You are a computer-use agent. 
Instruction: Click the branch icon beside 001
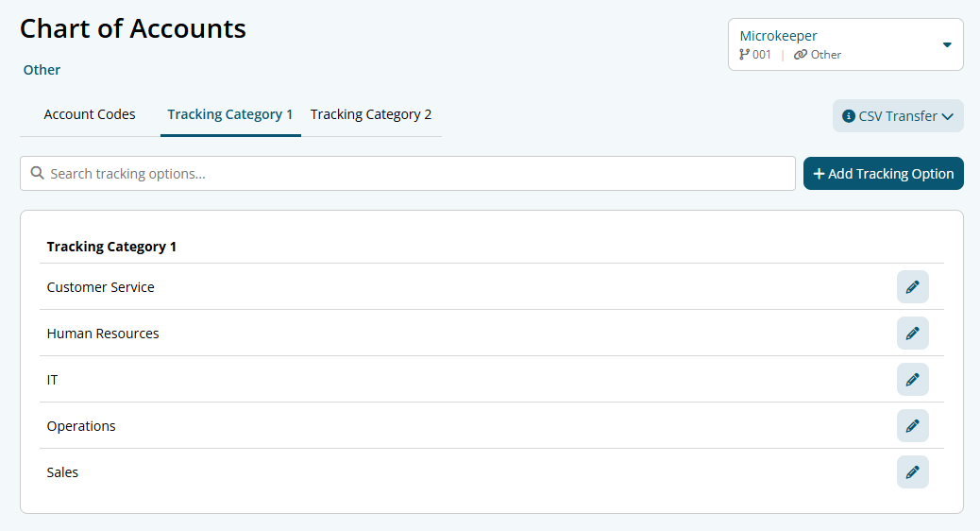[x=745, y=55]
